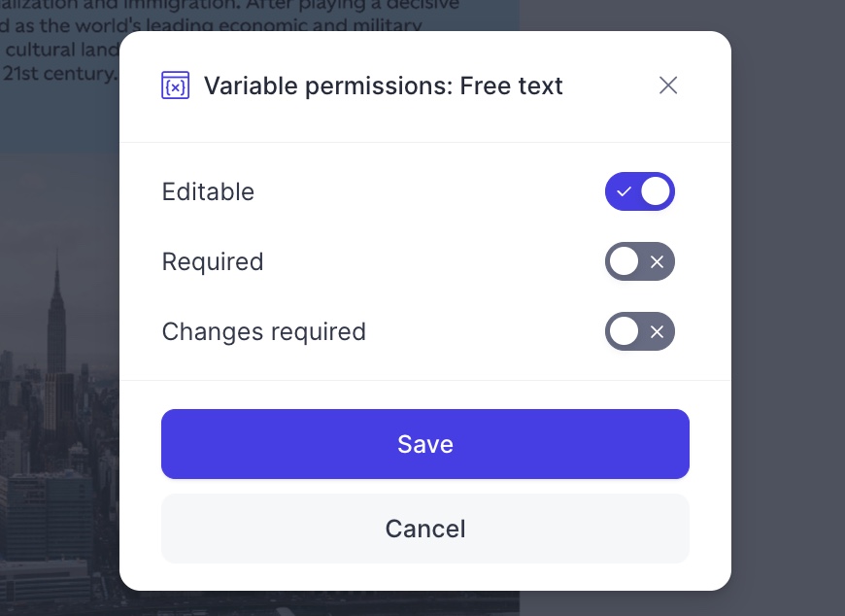Viewport: 845px width, 616px height.
Task: Click the white knob of Required switch
Action: tap(625, 261)
